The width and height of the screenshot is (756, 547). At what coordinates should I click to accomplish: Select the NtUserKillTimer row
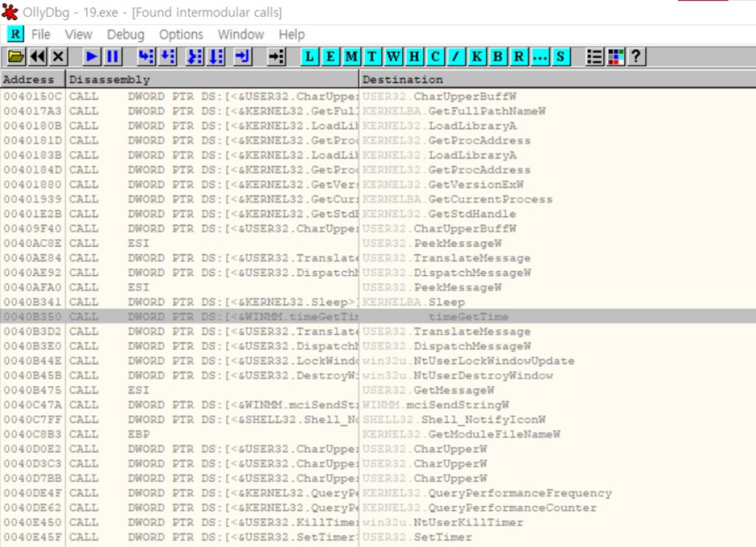point(378,522)
